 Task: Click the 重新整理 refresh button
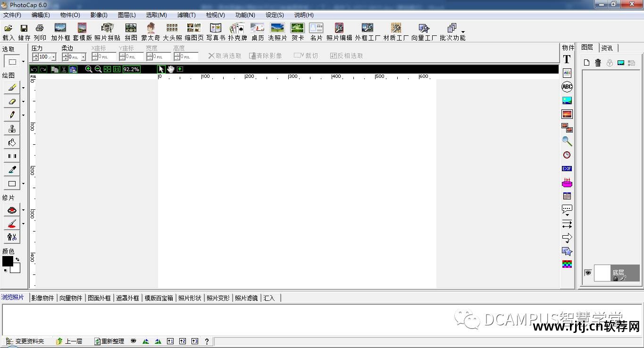click(109, 341)
